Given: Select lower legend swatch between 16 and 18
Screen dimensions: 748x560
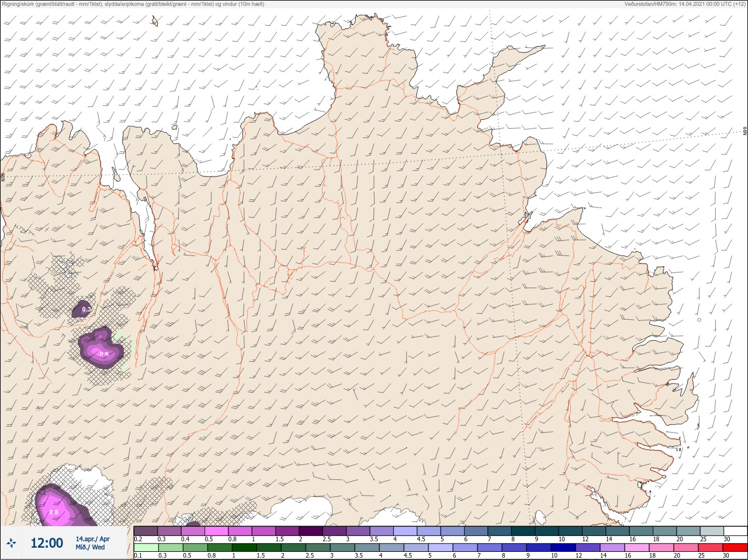Looking at the screenshot, I should 637,548.
